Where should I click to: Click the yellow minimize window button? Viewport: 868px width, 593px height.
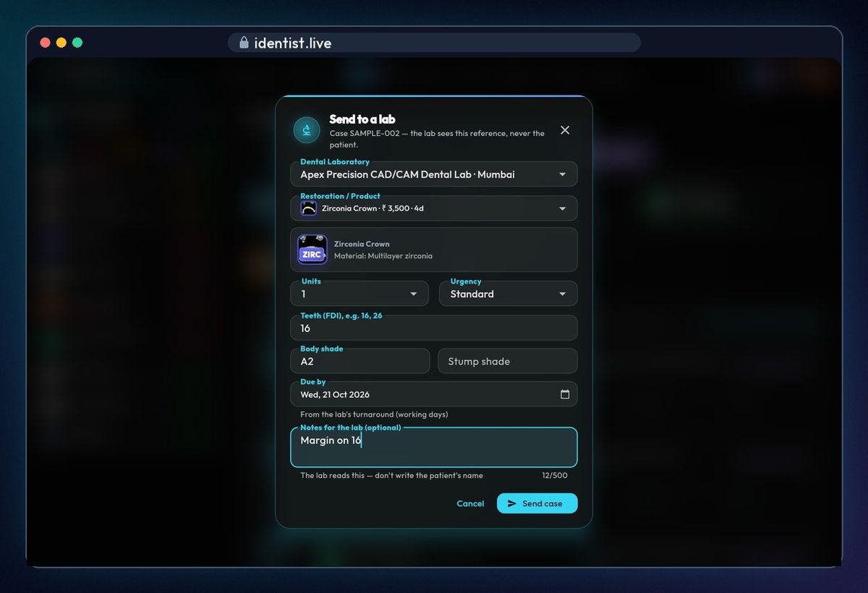click(x=61, y=43)
